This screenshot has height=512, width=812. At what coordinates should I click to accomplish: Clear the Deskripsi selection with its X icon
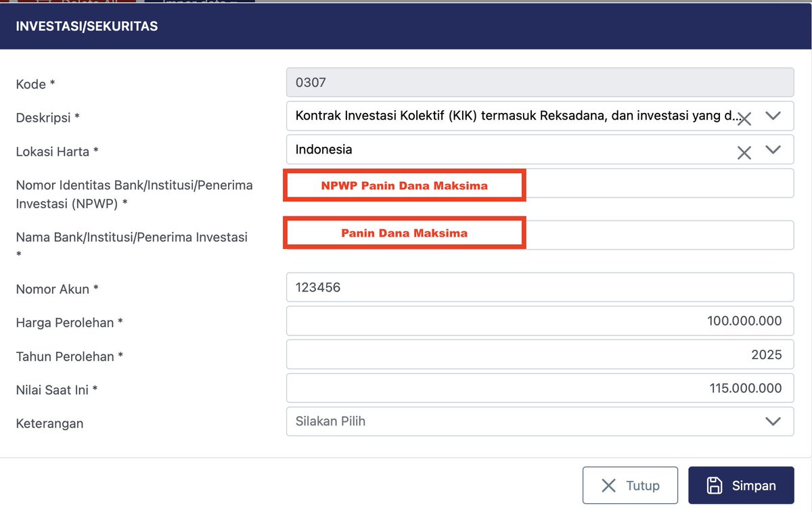pos(744,120)
